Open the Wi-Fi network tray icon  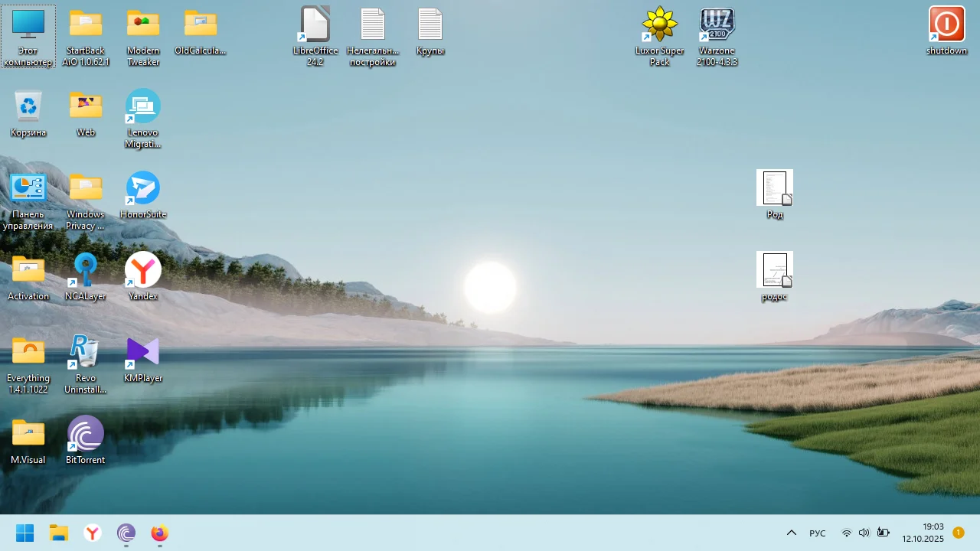click(x=847, y=533)
